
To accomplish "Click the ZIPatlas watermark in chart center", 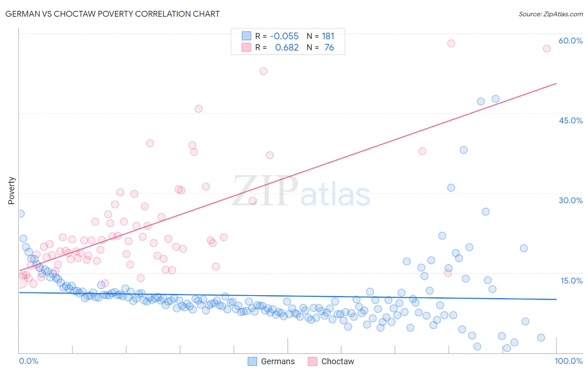I will [301, 191].
